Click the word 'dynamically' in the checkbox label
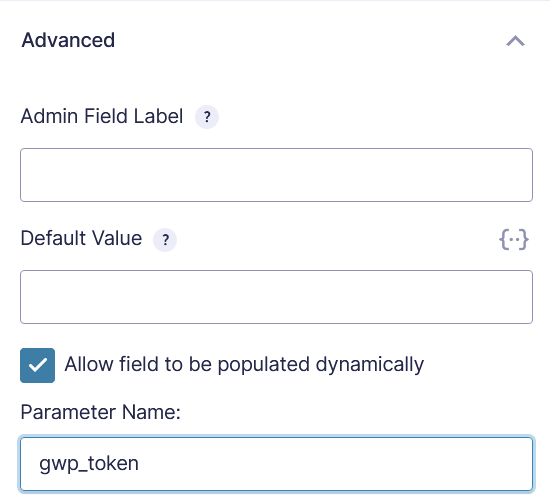Screen dimensions: 550x504 pos(370,365)
